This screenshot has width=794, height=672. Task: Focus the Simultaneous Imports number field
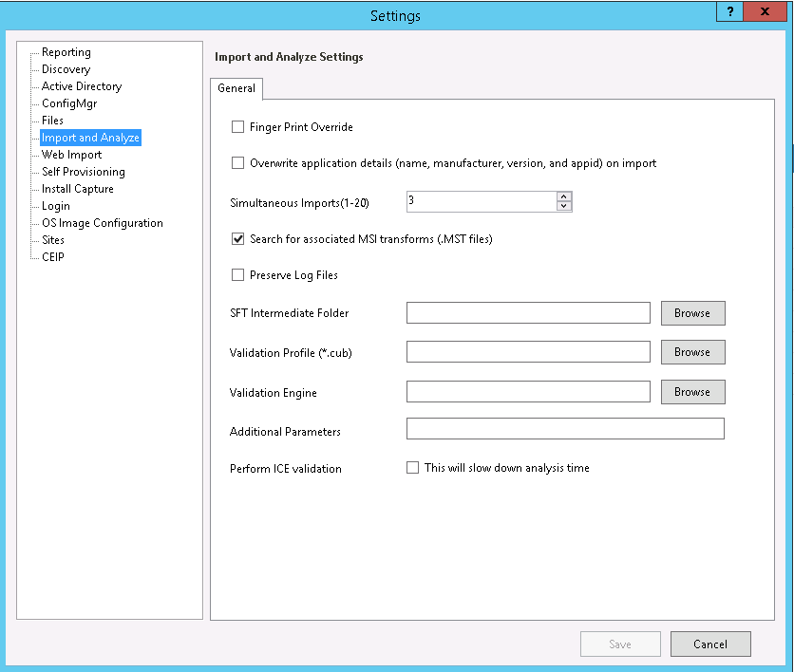click(480, 201)
